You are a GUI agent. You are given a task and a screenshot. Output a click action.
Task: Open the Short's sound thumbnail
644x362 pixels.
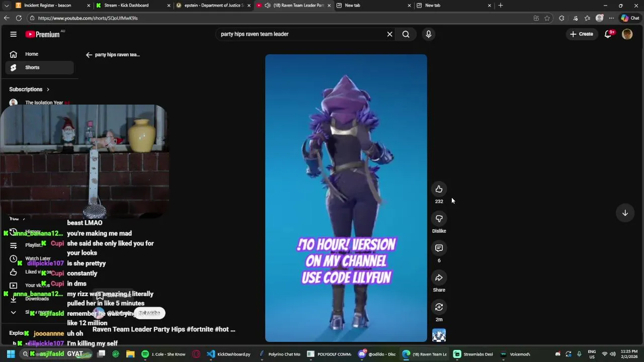(x=439, y=335)
